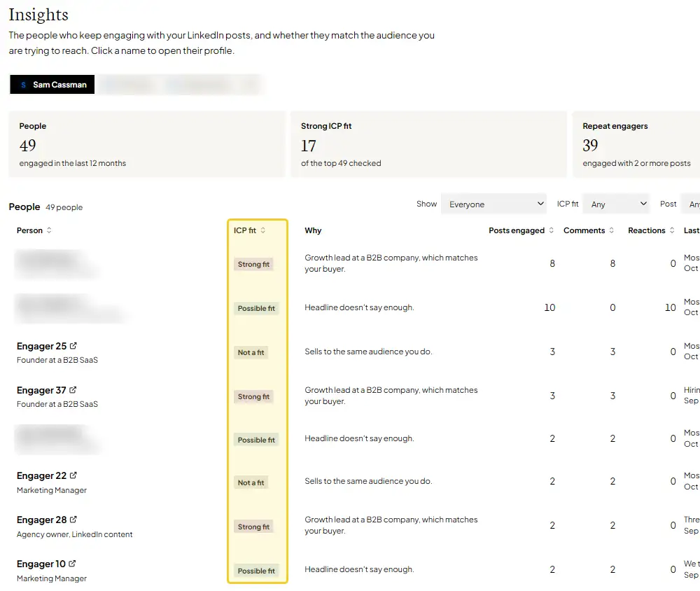
Task: Open Engager 25 external profile link icon
Action: click(73, 346)
